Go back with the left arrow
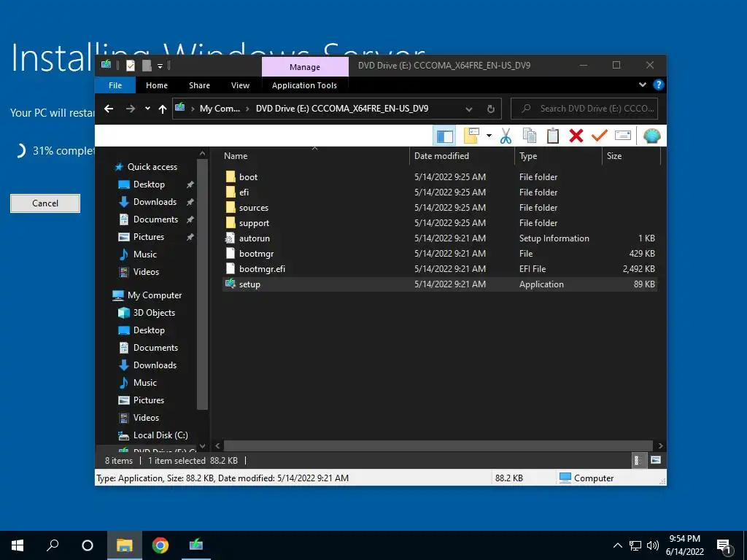This screenshot has width=747, height=560. (x=109, y=109)
